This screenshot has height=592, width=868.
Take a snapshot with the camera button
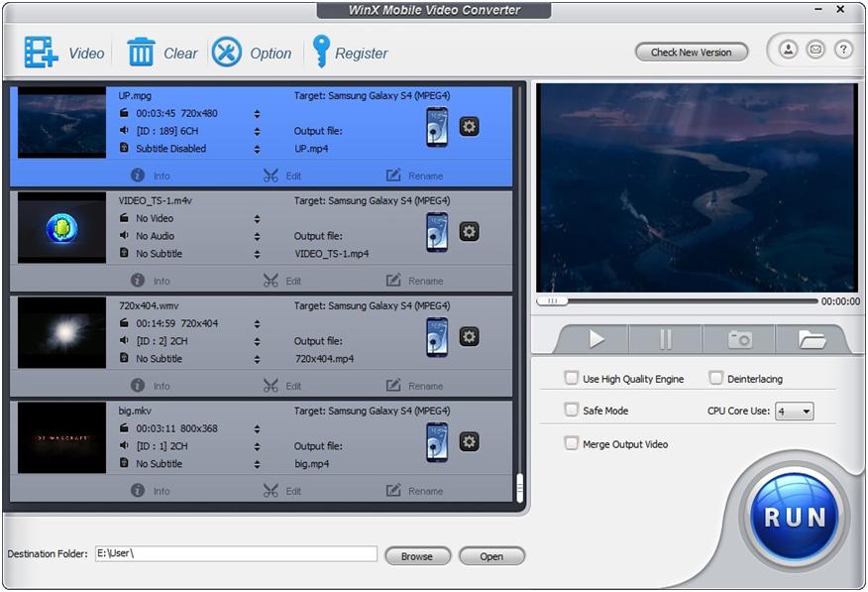(x=739, y=338)
